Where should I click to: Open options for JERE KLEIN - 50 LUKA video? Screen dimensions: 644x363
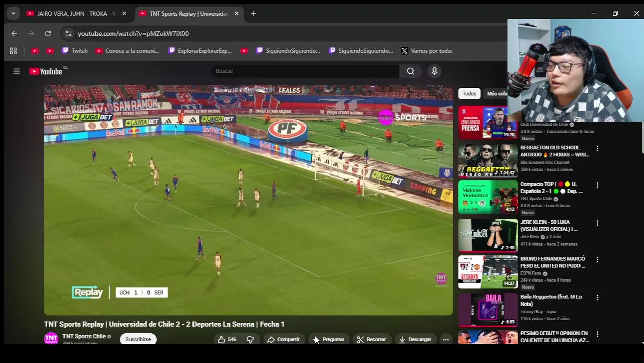pos(597,223)
